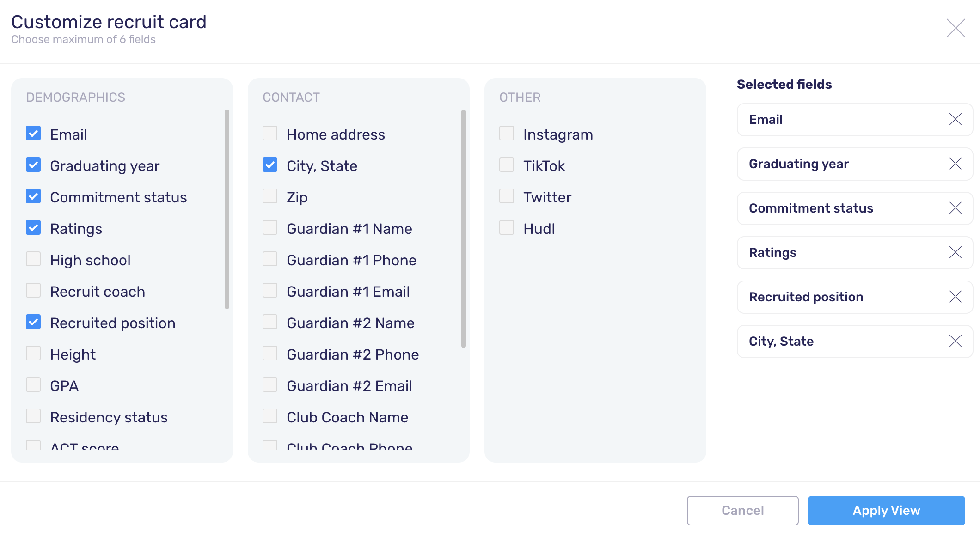980x537 pixels.
Task: Enable the Recruit coach field
Action: (33, 290)
